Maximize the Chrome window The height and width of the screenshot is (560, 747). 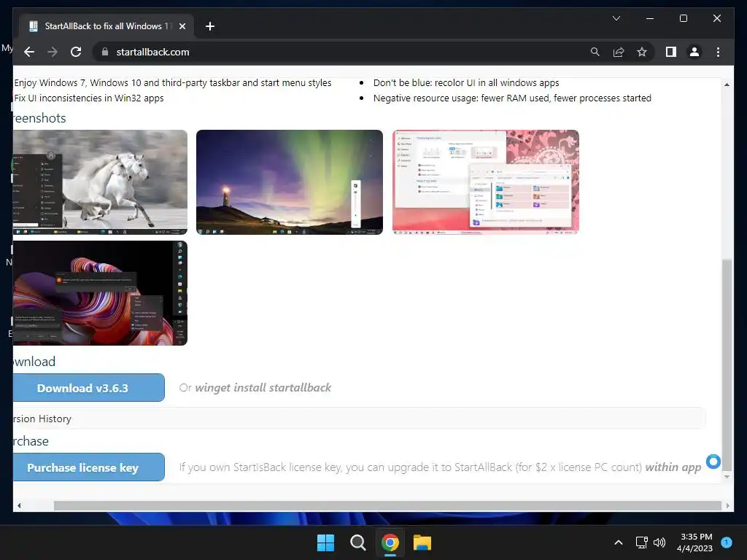683,18
